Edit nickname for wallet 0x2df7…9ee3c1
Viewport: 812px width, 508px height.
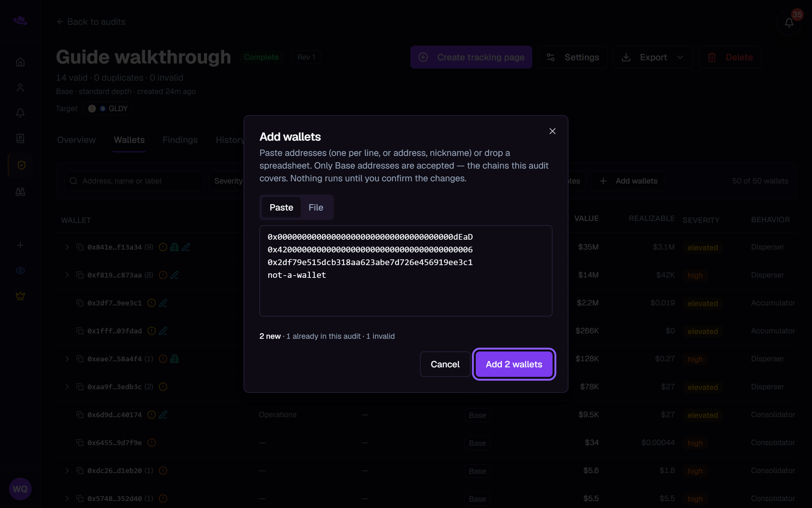pyautogui.click(x=163, y=303)
